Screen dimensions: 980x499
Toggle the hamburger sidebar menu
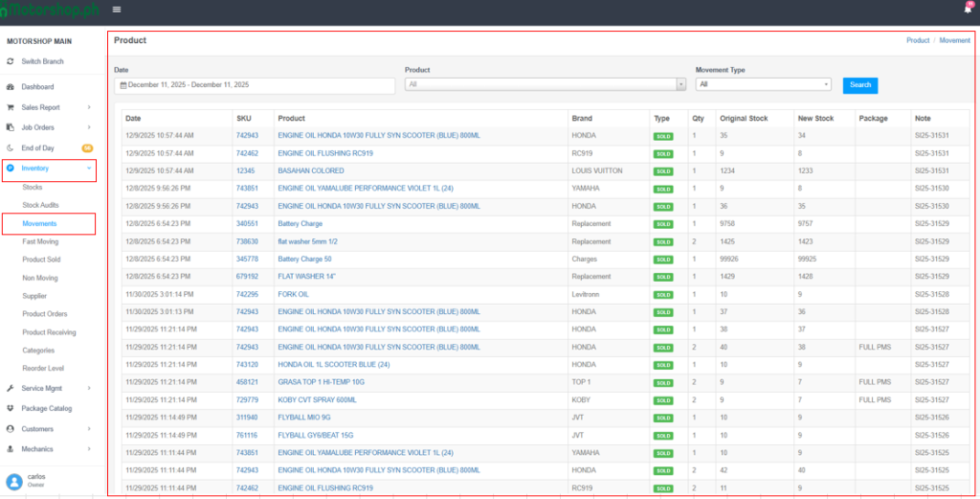[x=117, y=10]
